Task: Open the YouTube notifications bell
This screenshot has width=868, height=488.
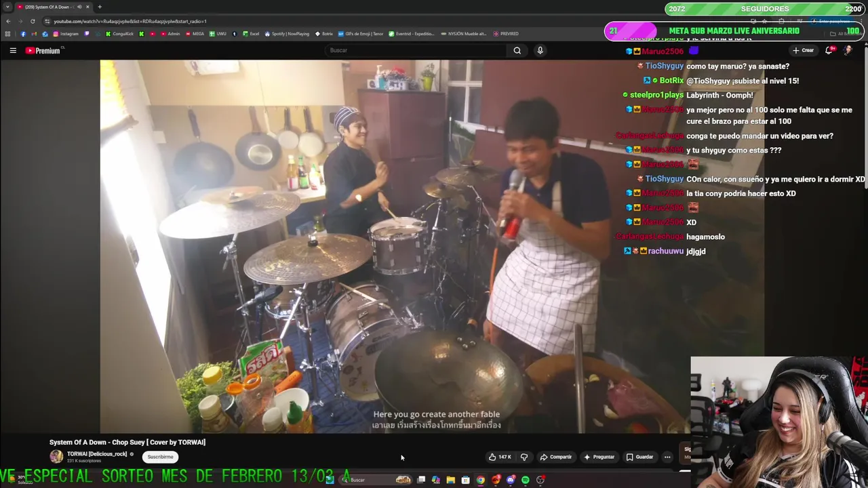Action: pos(829,50)
